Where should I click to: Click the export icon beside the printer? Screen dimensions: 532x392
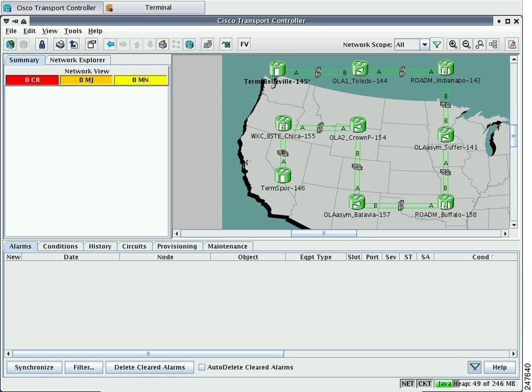tap(74, 44)
